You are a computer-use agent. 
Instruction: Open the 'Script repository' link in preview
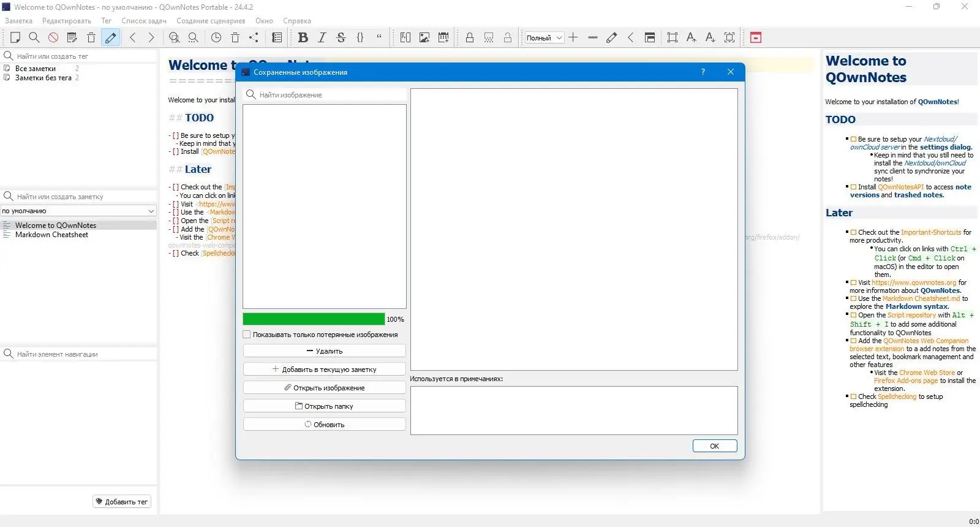[912, 315]
